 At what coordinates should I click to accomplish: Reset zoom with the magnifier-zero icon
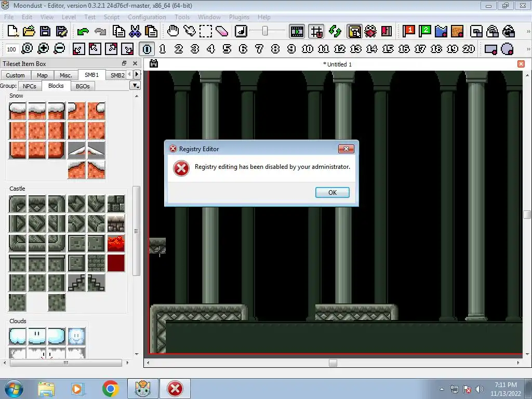point(27,49)
